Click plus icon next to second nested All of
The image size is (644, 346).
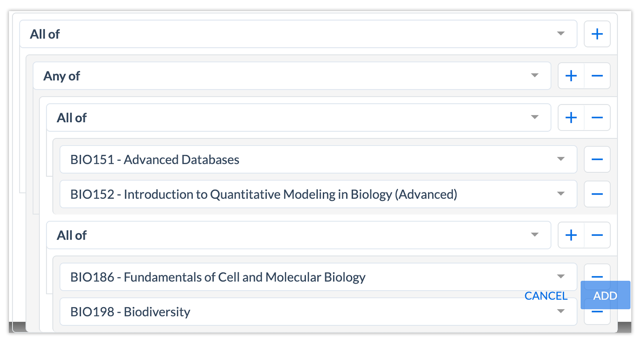click(x=571, y=235)
